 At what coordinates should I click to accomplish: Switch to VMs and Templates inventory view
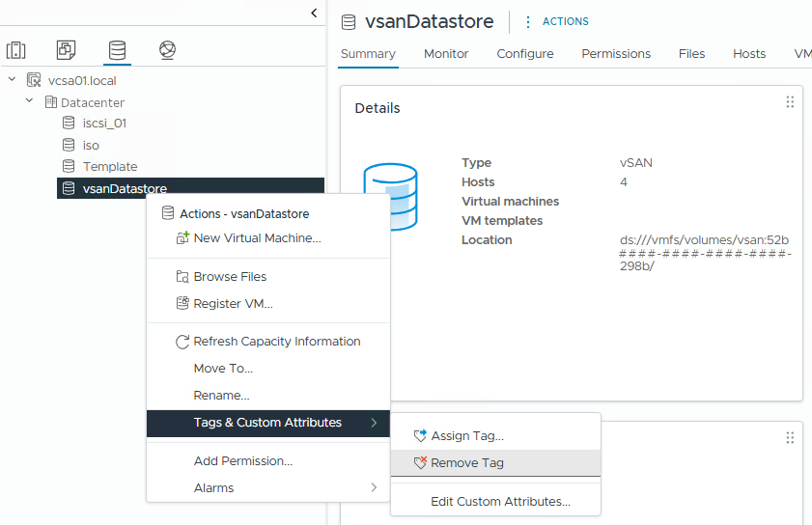(66, 50)
